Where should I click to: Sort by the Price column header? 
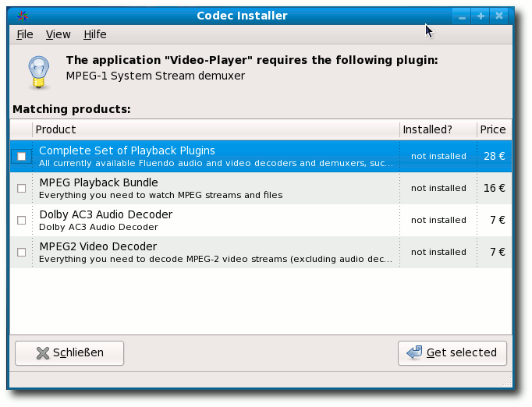pyautogui.click(x=494, y=129)
